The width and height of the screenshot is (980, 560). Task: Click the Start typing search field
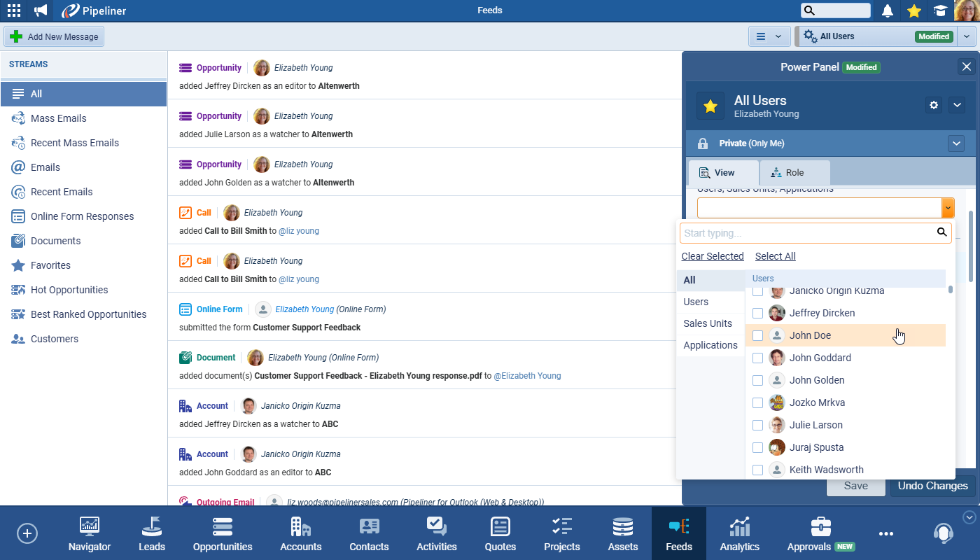click(808, 233)
